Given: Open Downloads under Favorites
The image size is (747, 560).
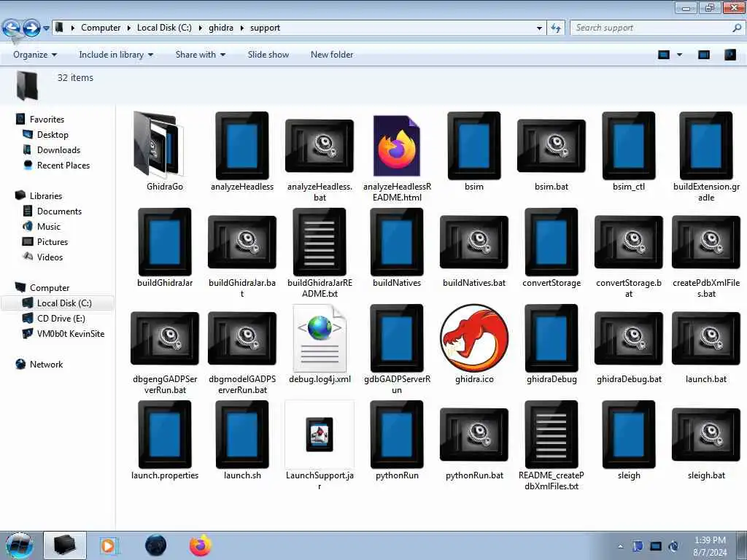Looking at the screenshot, I should 58,150.
